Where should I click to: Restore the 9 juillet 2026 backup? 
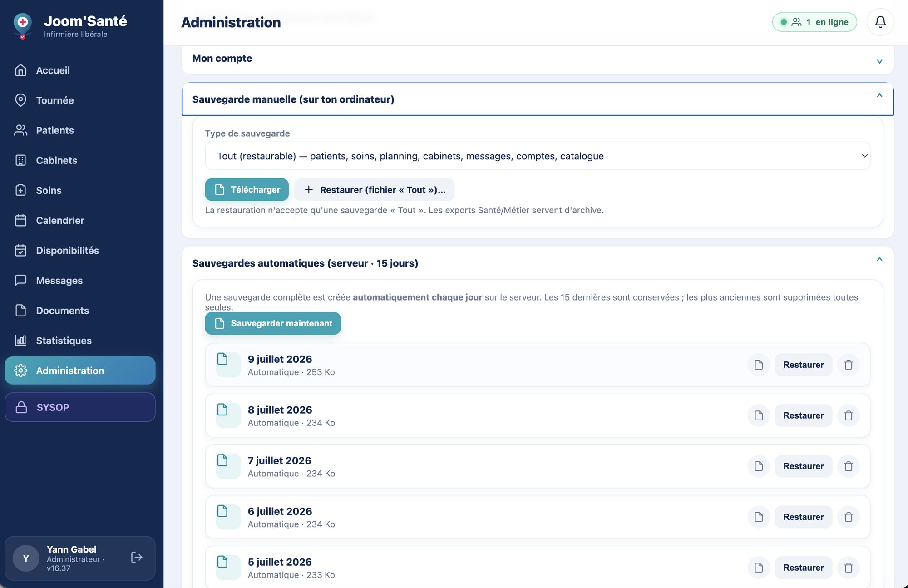[803, 365]
